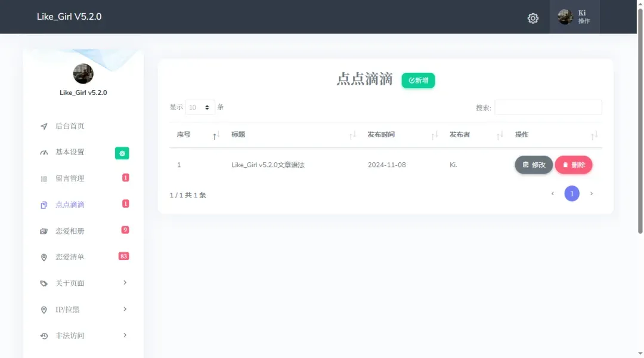Click the 留言管理 grid icon
The image size is (644, 358).
coord(44,179)
